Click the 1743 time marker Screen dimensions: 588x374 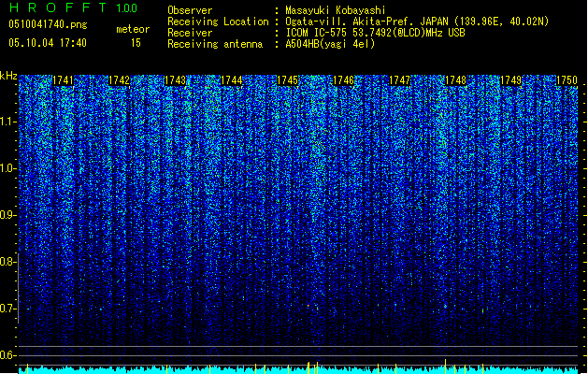pos(175,80)
